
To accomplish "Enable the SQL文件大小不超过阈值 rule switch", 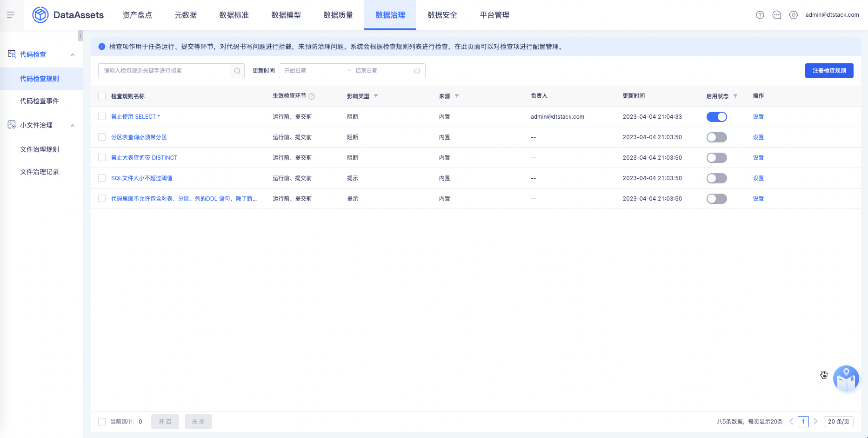I will click(717, 178).
